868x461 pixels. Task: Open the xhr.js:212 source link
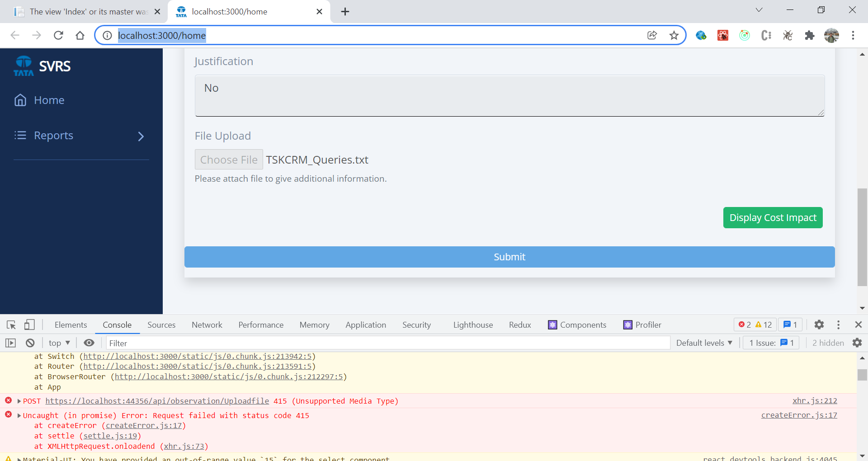(x=815, y=401)
